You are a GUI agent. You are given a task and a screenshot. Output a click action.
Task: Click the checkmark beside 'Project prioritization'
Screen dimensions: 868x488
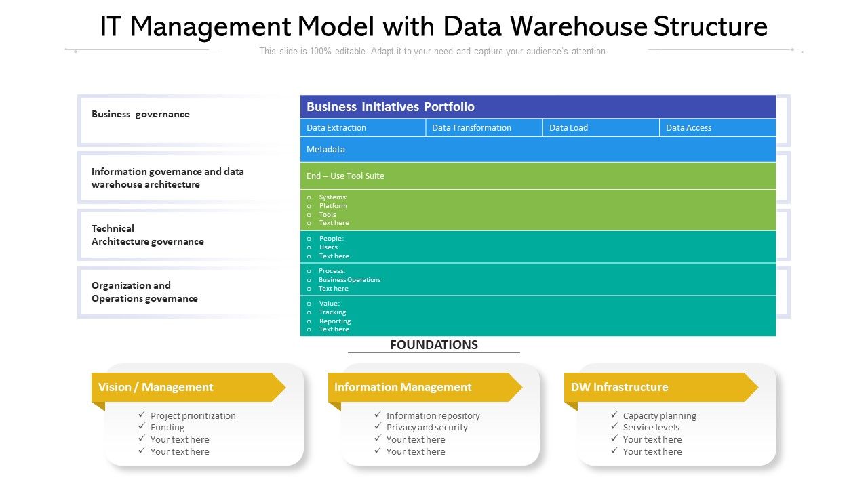142,415
